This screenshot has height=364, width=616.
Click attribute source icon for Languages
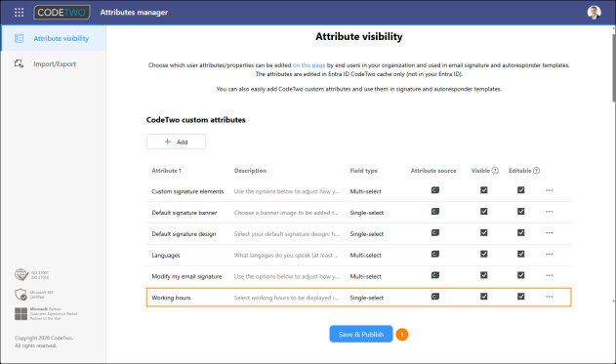pyautogui.click(x=434, y=254)
